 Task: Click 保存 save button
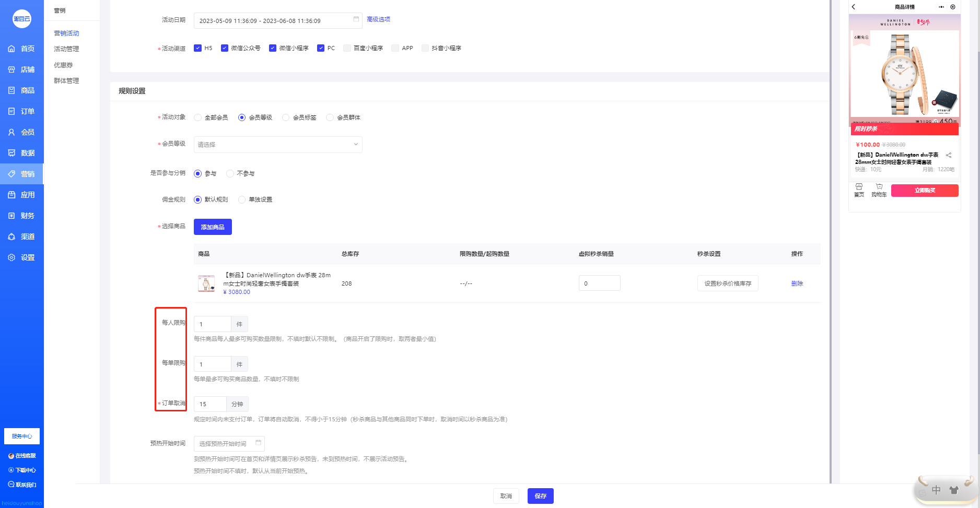[541, 496]
